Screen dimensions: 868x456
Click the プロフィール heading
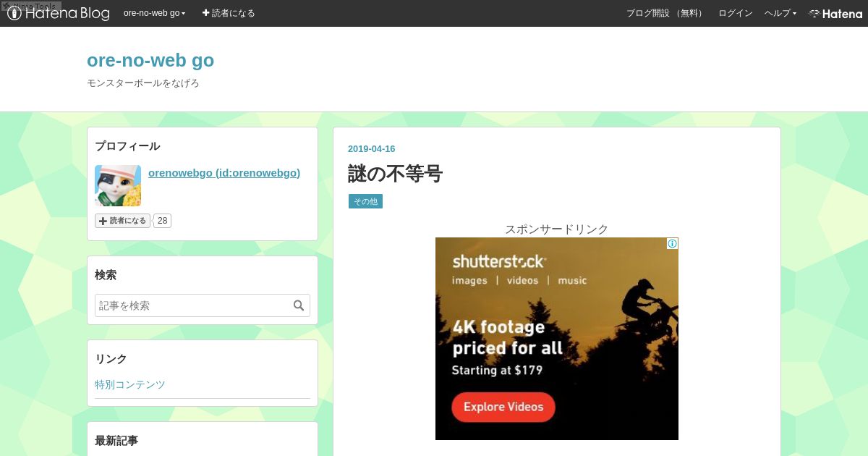click(x=127, y=146)
